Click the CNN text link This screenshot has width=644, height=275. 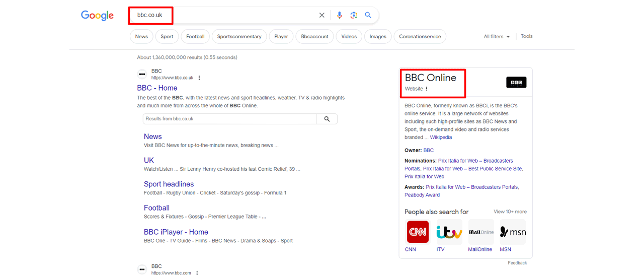pos(411,249)
